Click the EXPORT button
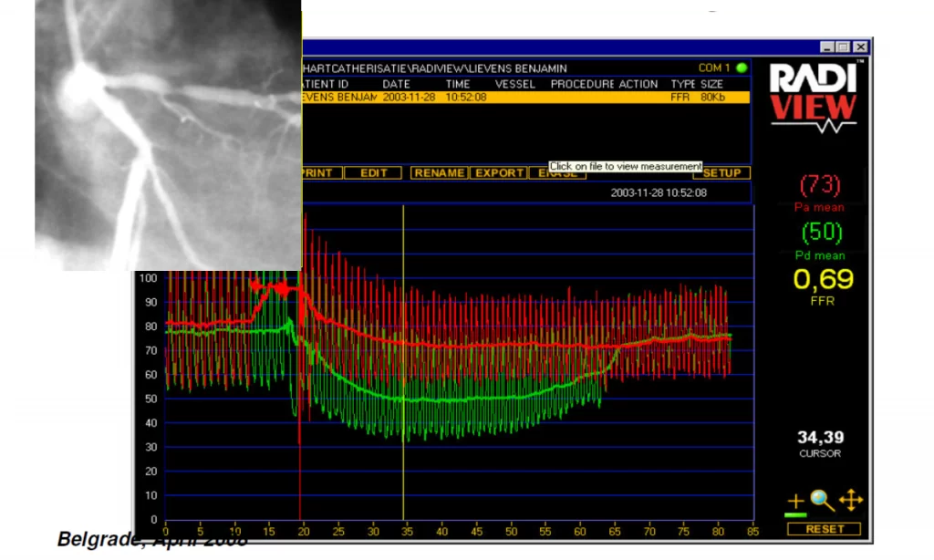Screen dimensions: 934x560 (x=499, y=172)
